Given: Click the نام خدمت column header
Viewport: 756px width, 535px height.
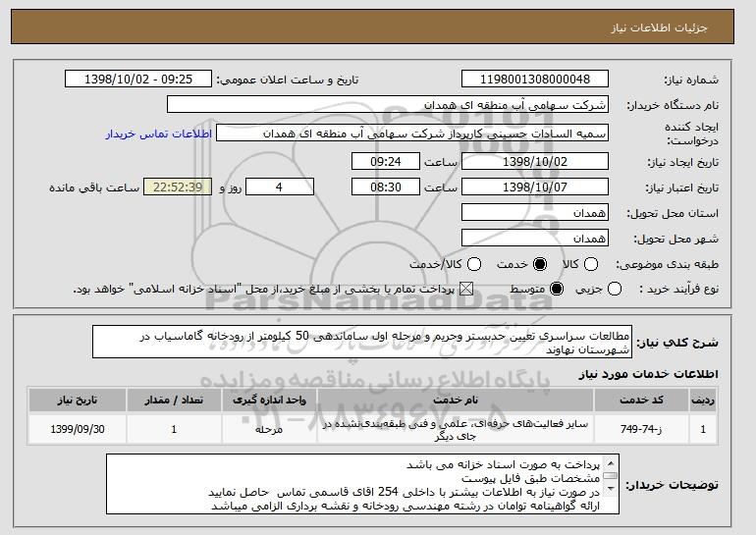Looking at the screenshot, I should pyautogui.click(x=456, y=401).
